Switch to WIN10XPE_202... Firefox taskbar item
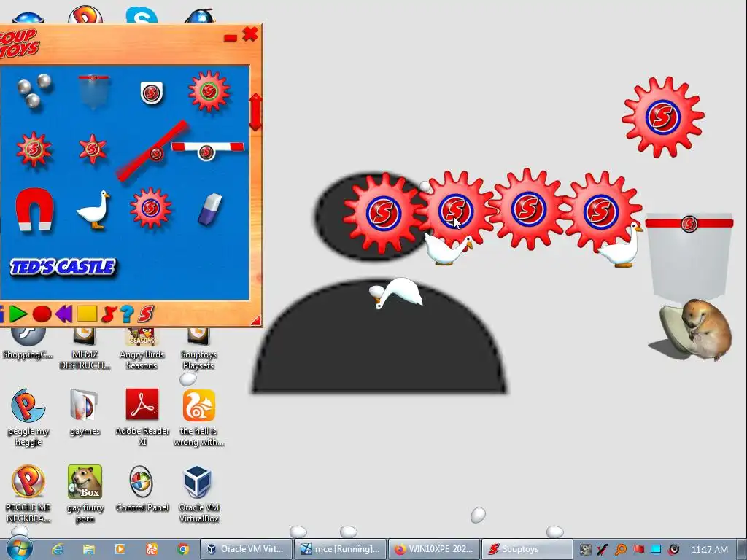The width and height of the screenshot is (747, 560). click(434, 549)
